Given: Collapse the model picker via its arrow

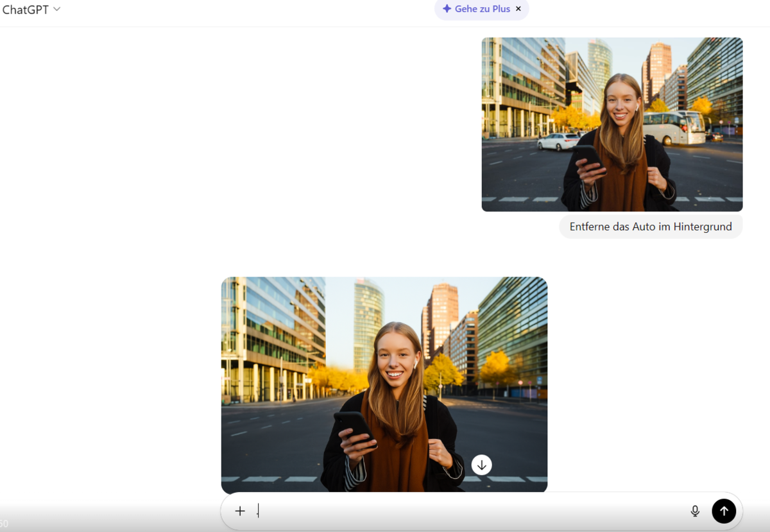Looking at the screenshot, I should point(55,9).
